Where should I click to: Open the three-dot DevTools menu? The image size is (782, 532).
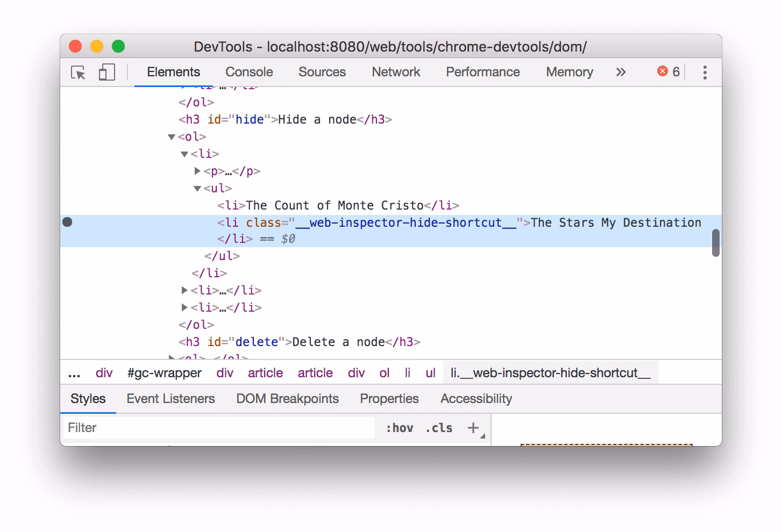click(x=705, y=73)
